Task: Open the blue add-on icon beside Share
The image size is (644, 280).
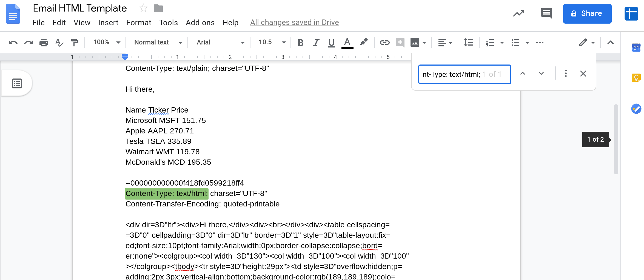Action: pos(631,14)
